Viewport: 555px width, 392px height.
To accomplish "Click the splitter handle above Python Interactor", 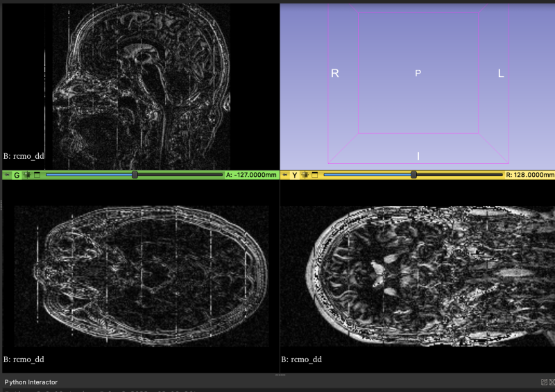I will pos(280,375).
